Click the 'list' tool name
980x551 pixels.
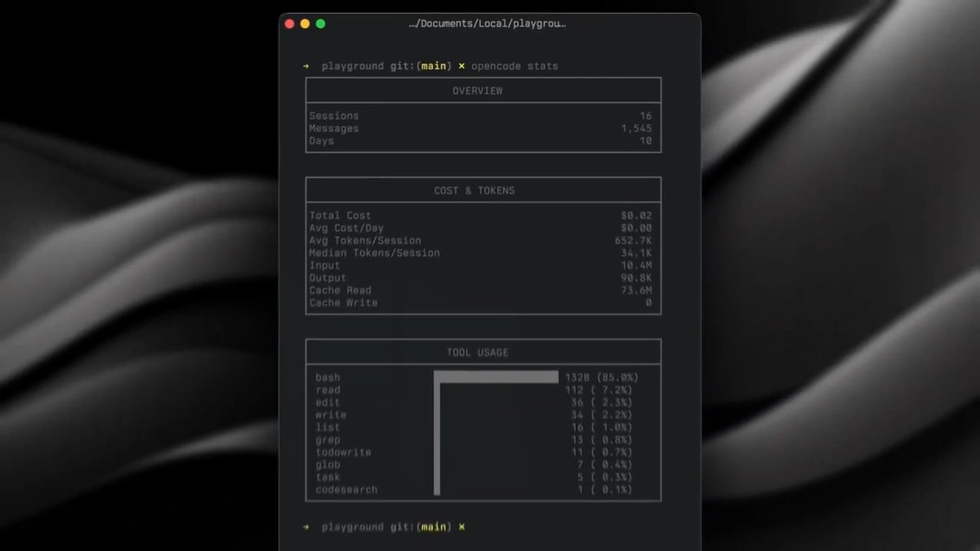point(328,427)
